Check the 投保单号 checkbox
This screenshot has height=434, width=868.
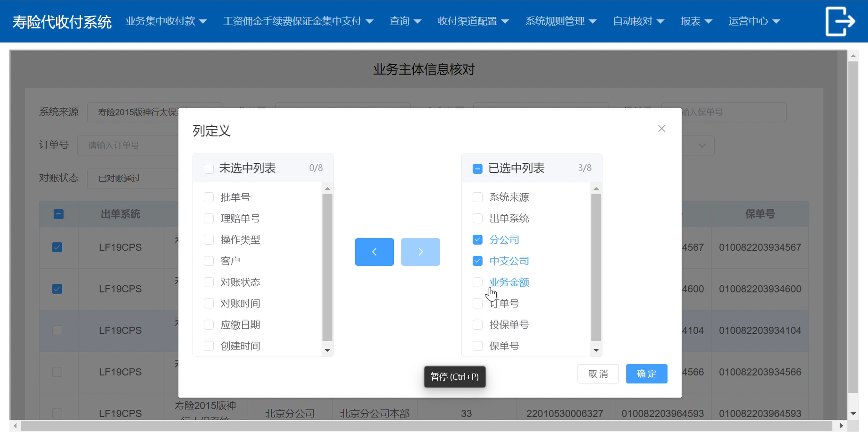click(x=477, y=325)
